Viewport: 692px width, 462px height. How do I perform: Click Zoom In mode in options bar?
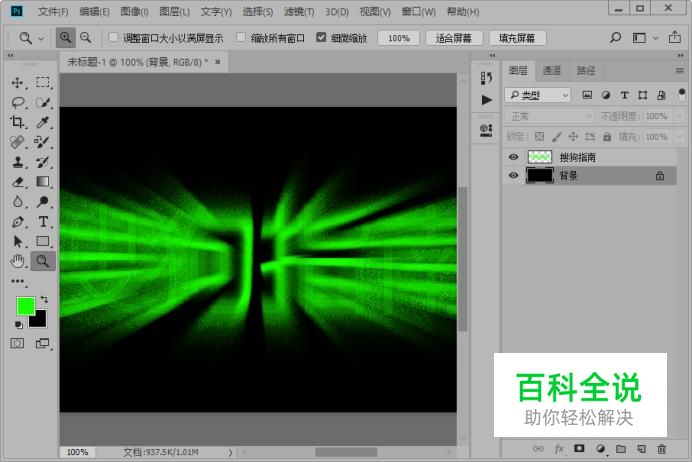65,38
